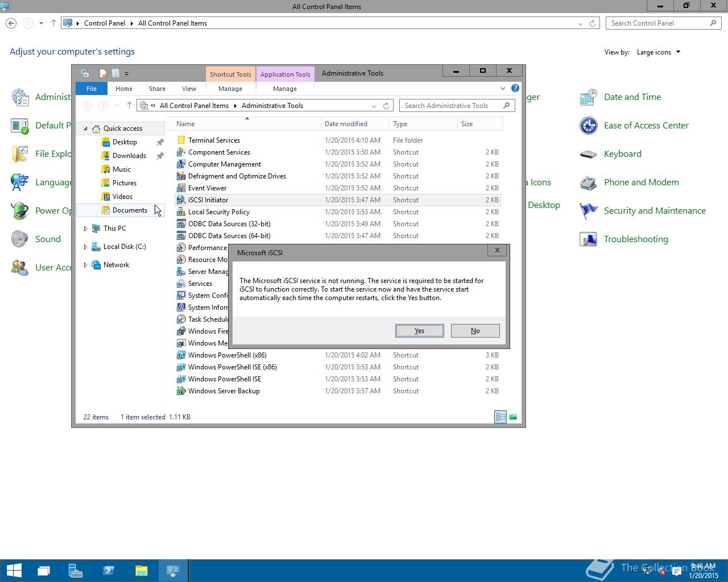Viewport: 728px width, 582px height.
Task: Click the Keyboard control panel icon
Action: click(588, 154)
